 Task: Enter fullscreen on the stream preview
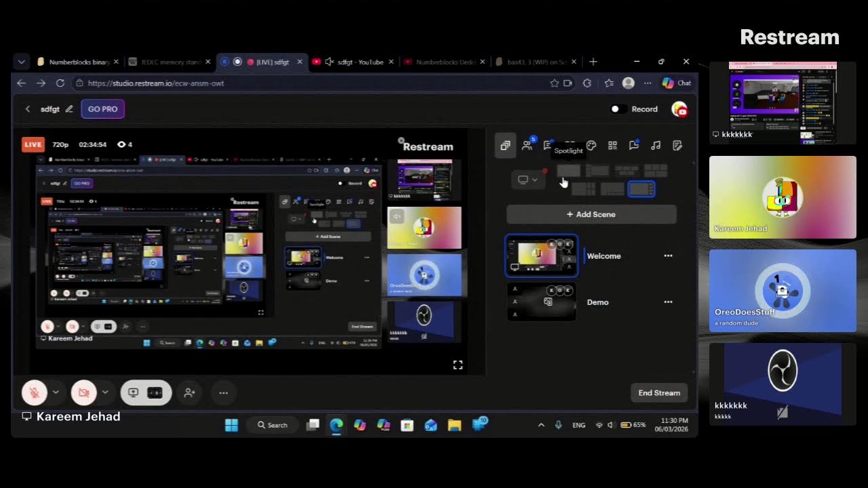[458, 365]
